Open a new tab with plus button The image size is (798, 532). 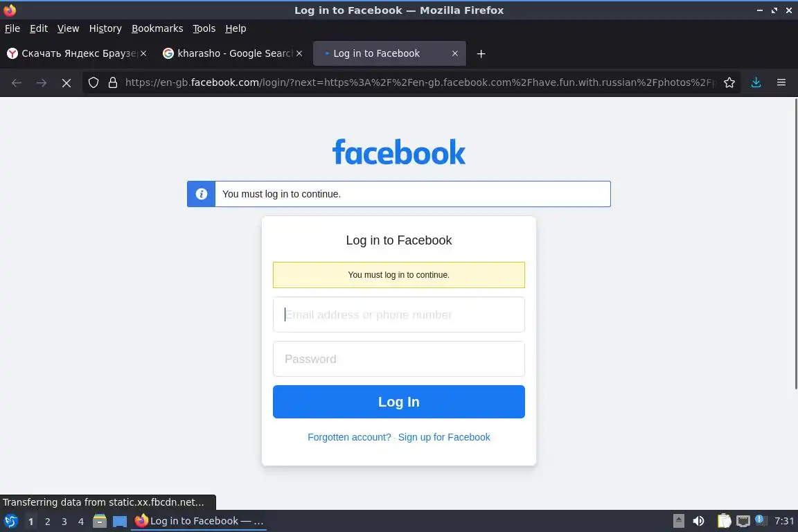tap(481, 53)
